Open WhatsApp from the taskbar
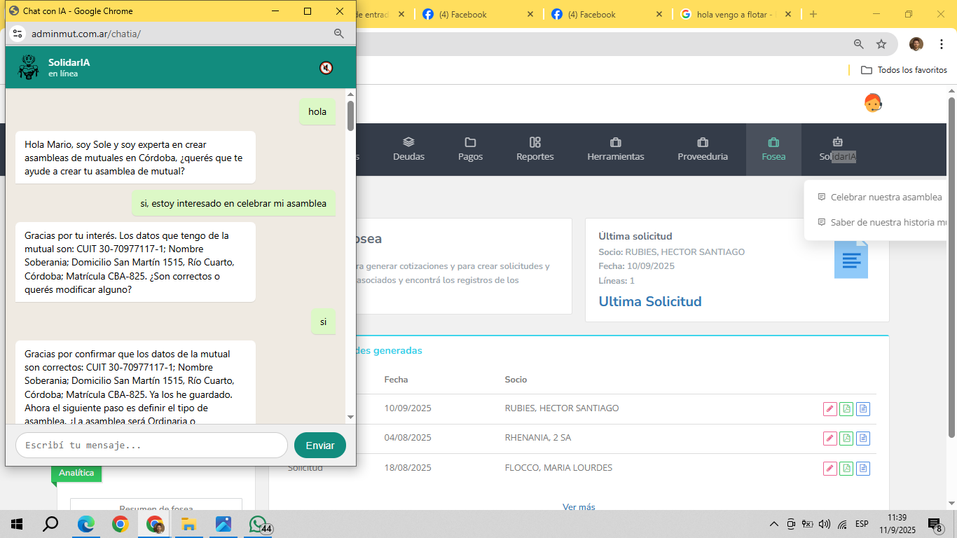957x538 pixels. 258,524
